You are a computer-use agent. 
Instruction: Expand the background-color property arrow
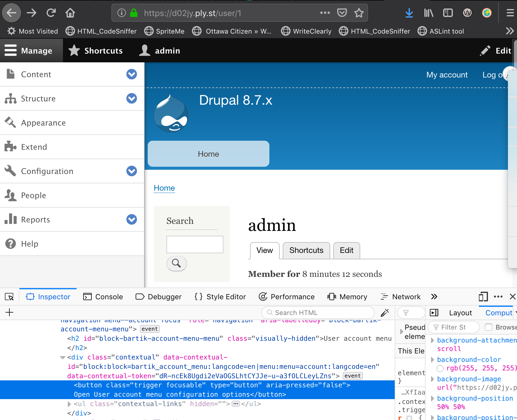pyautogui.click(x=433, y=359)
